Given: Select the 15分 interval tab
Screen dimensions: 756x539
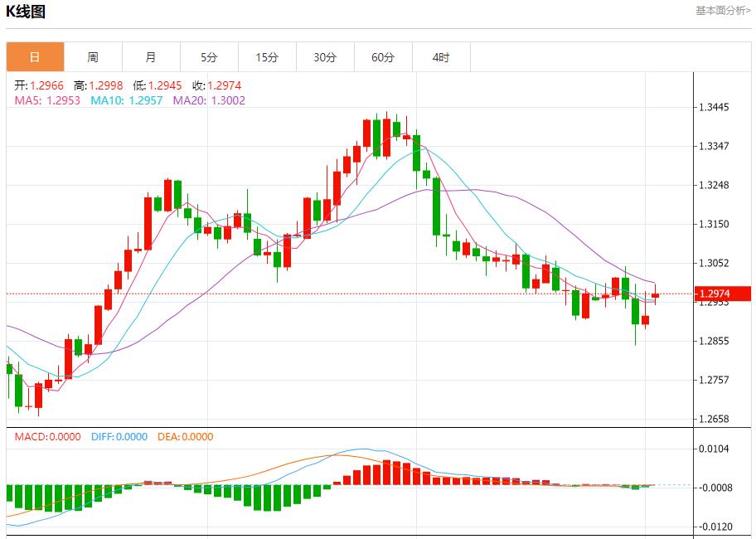Looking at the screenshot, I should (x=267, y=57).
